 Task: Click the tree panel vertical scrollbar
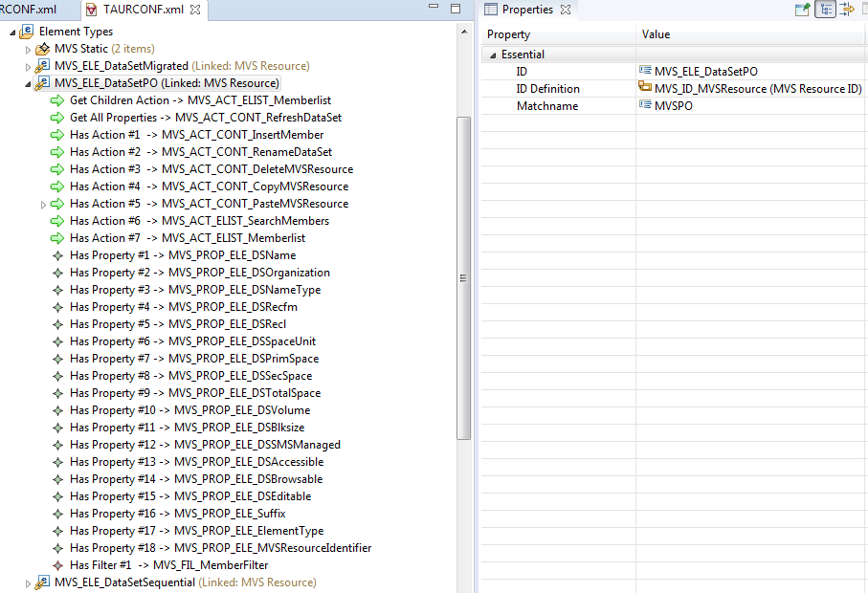coord(466,277)
